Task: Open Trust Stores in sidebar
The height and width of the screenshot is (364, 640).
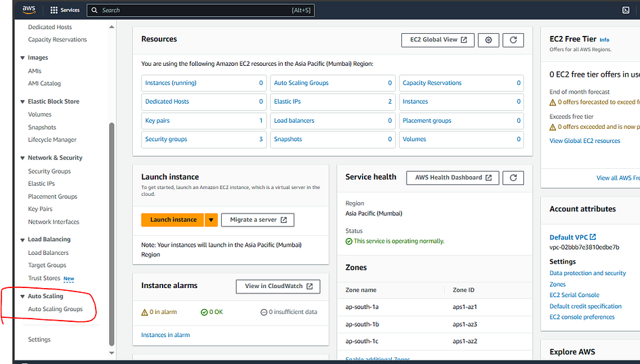Action: [44, 279]
